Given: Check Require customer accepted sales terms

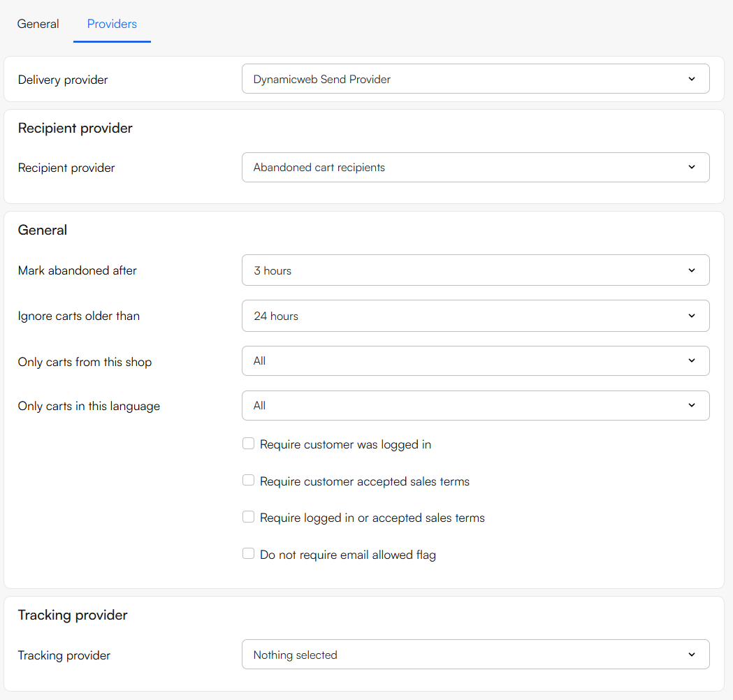Looking at the screenshot, I should click(x=248, y=481).
